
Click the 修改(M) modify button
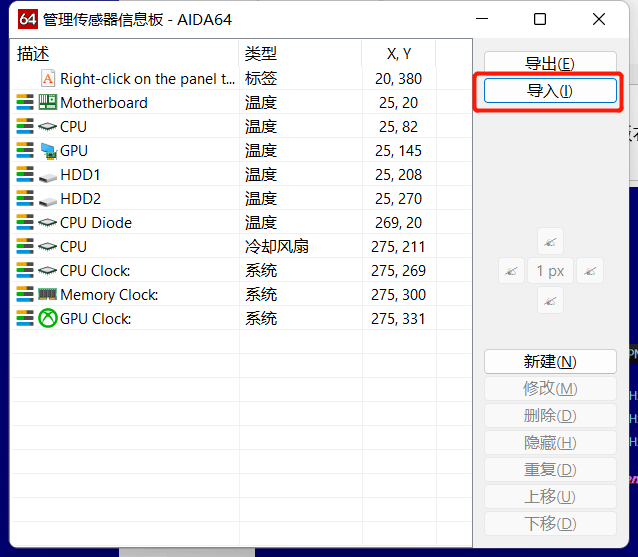click(550, 389)
